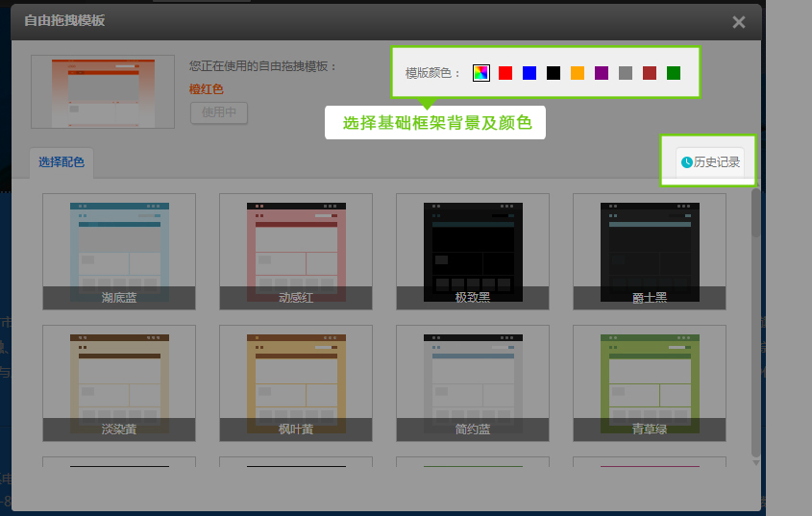Pick the 枫叶黄 template thumbnail
The height and width of the screenshot is (516, 812).
296,383
